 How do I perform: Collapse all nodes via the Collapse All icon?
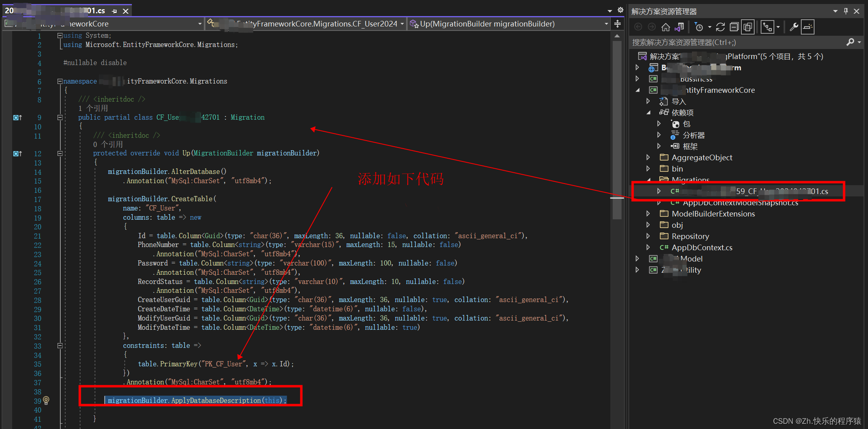coord(734,27)
